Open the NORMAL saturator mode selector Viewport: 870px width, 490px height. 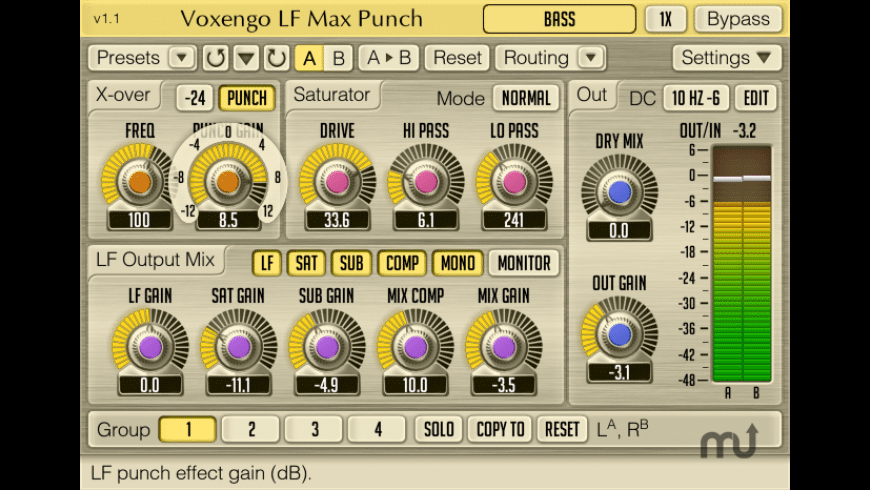pyautogui.click(x=526, y=98)
